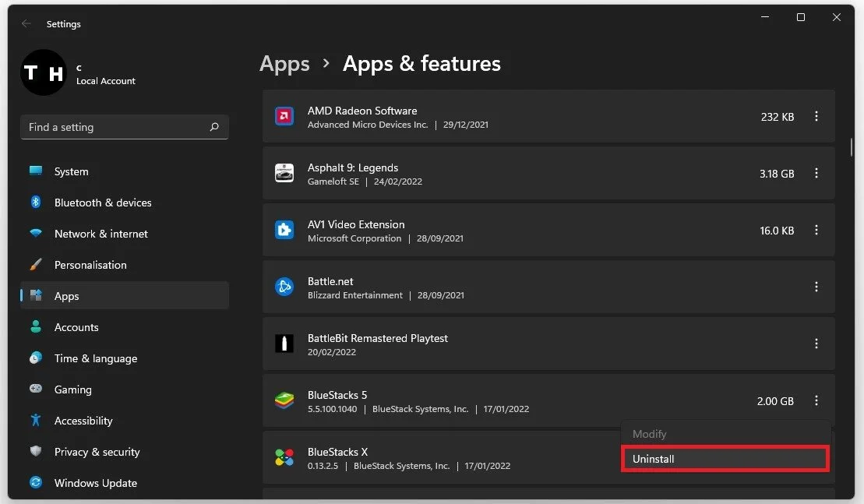The width and height of the screenshot is (864, 504).
Task: Click the AMD Radeon Software app icon
Action: (284, 116)
